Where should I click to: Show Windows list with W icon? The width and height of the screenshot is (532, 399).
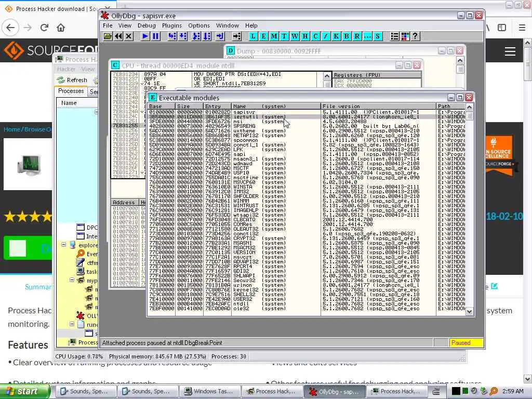(295, 36)
